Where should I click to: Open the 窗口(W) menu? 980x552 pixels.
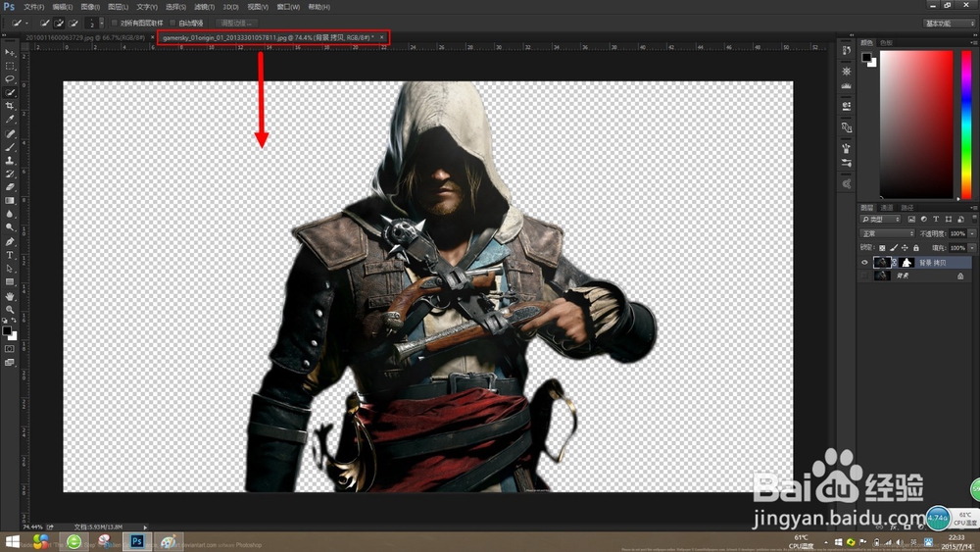(x=288, y=7)
